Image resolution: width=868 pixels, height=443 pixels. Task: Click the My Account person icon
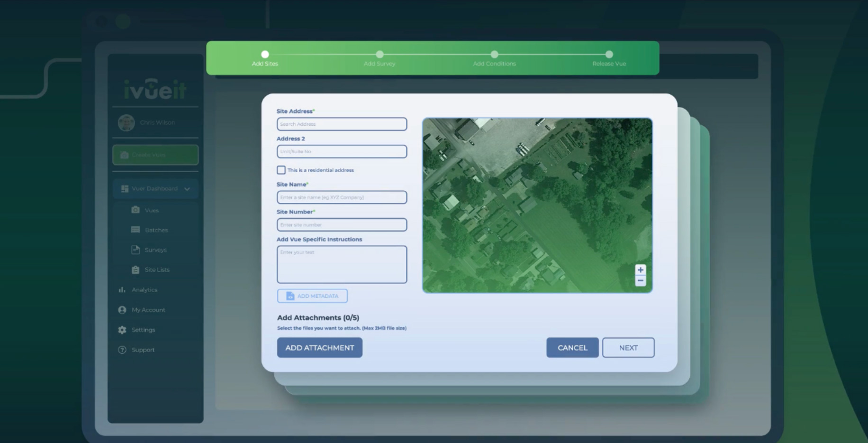click(122, 310)
